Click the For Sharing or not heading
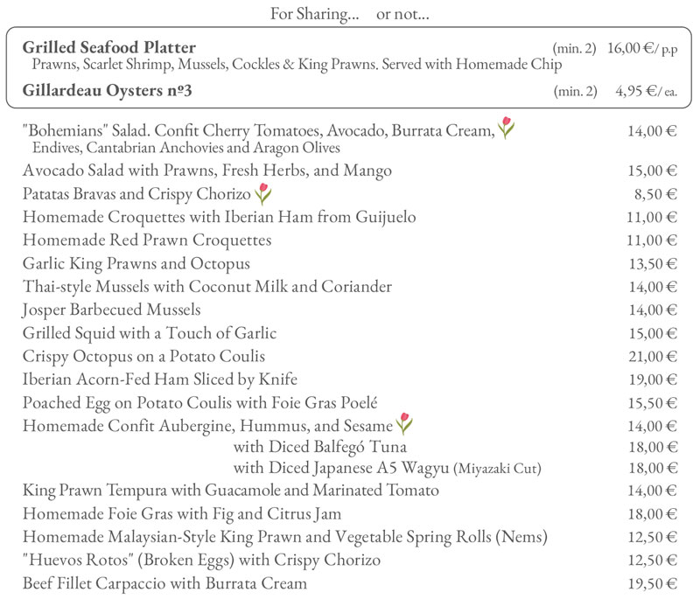700x606 pixels. [x=349, y=14]
